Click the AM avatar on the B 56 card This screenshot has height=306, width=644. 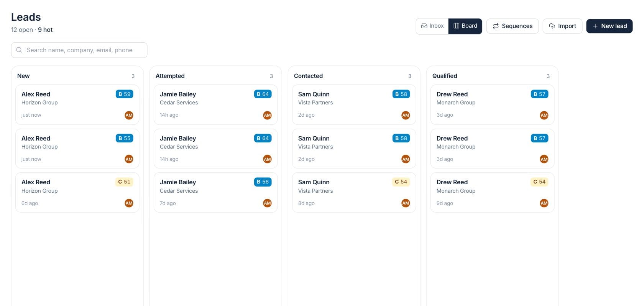point(268,203)
